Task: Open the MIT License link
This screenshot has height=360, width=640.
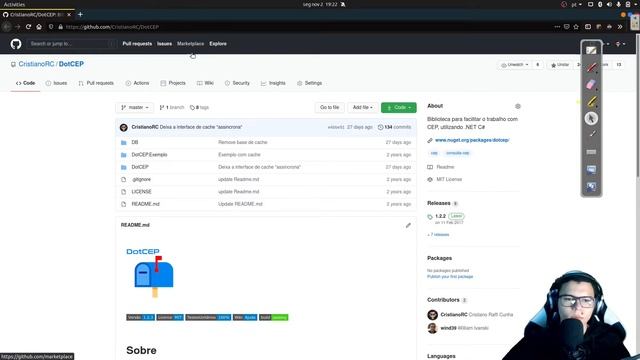Action: pyautogui.click(x=449, y=180)
